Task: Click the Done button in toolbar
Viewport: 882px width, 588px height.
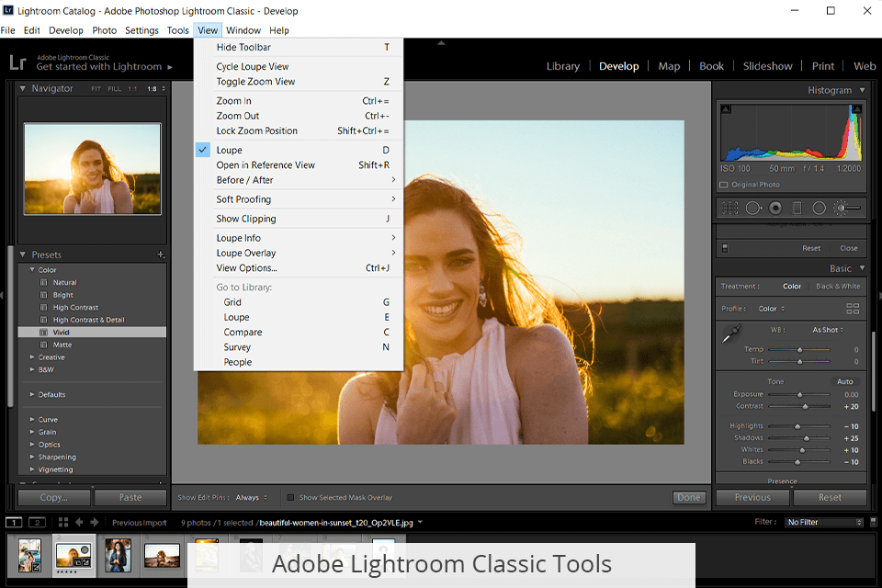Action: 689,497
